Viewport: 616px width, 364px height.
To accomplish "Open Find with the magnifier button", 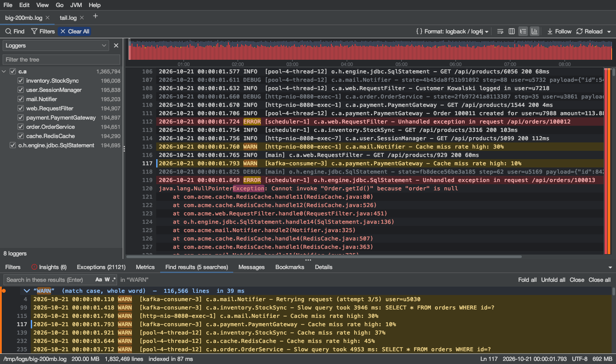I will 15,31.
